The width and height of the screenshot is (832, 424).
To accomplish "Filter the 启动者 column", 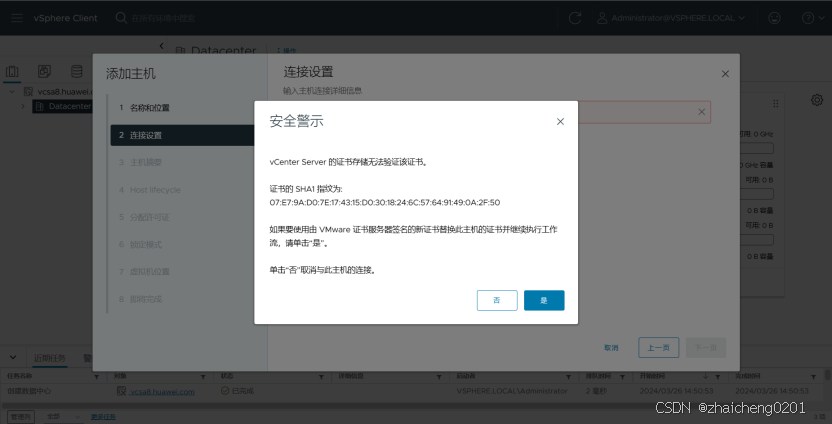I will click(569, 376).
